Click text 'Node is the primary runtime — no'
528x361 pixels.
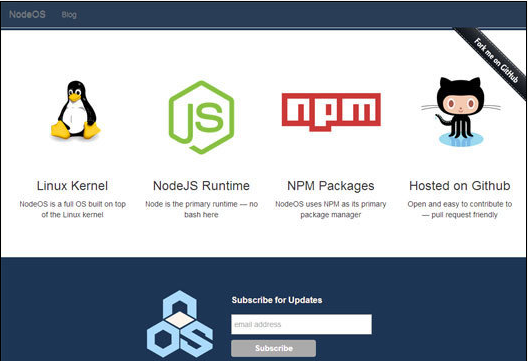[201, 204]
